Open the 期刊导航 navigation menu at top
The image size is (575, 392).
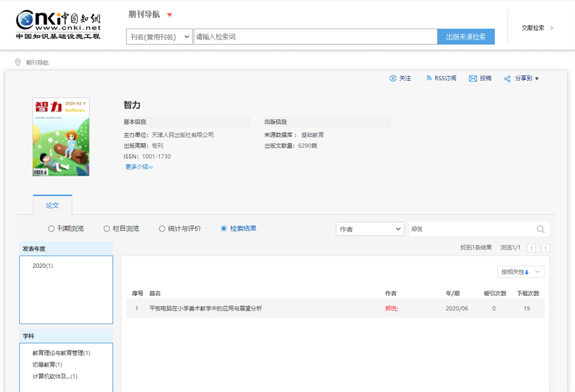coord(150,15)
